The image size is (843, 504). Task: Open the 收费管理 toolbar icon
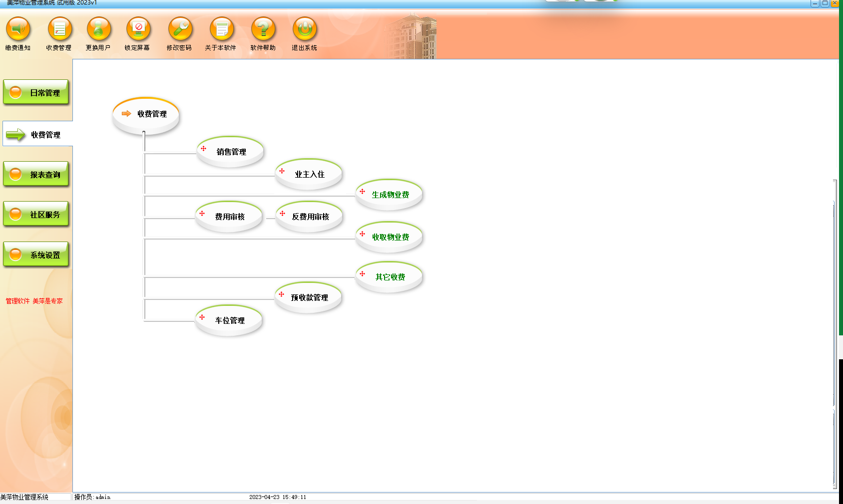60,29
